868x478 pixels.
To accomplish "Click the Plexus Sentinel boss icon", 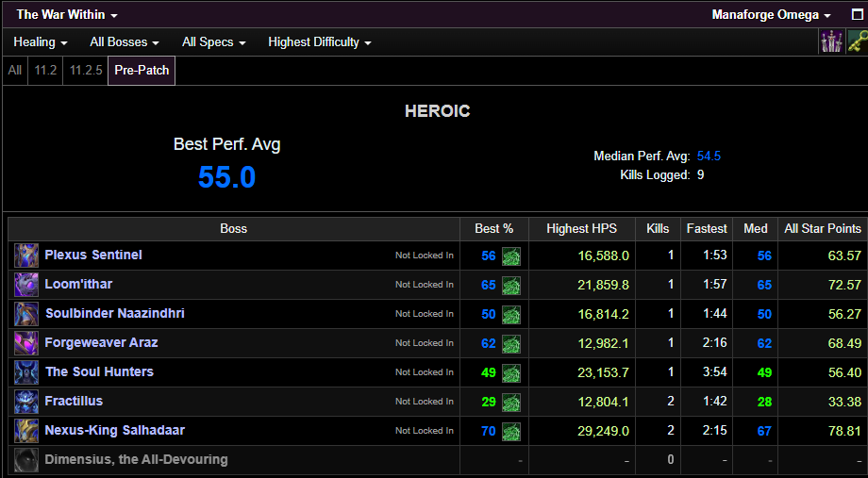I will [x=26, y=255].
